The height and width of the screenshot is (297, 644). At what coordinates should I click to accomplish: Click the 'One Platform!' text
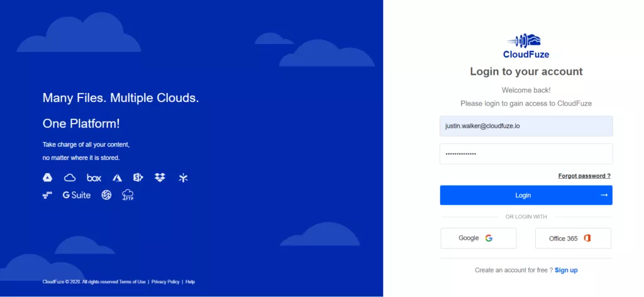81,124
